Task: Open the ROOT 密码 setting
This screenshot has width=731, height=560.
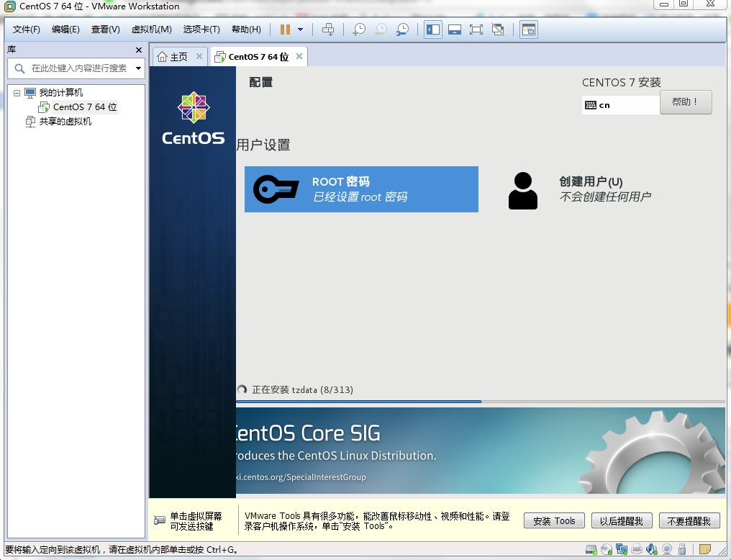Action: click(x=361, y=189)
